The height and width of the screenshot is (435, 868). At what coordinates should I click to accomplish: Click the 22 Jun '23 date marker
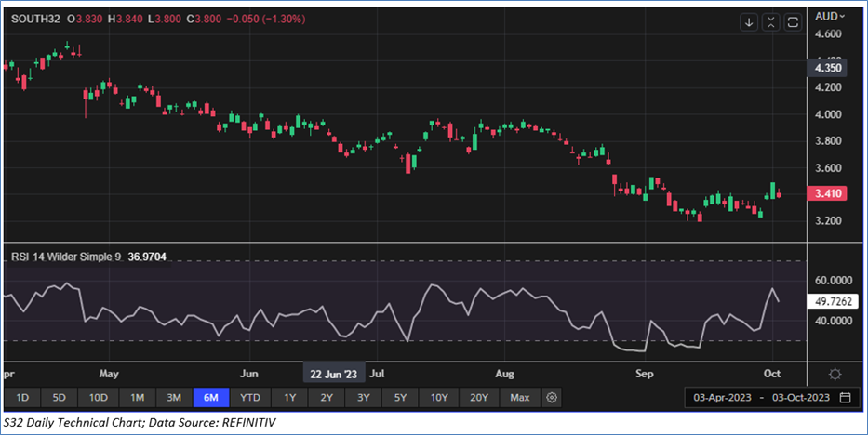click(x=334, y=375)
